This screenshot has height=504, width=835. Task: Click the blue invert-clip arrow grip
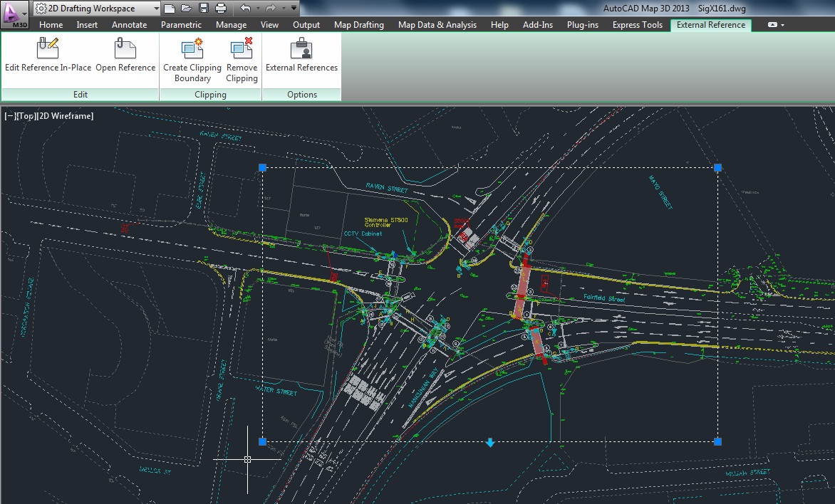tap(490, 442)
